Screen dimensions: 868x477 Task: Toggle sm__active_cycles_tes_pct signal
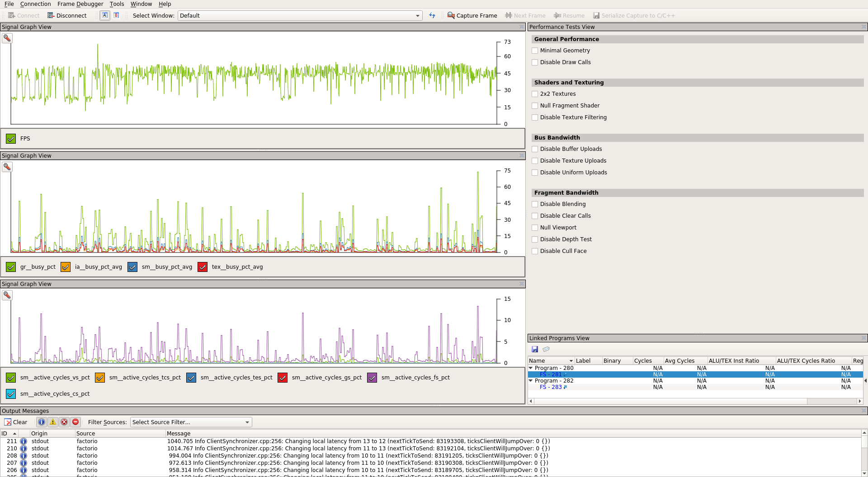click(191, 378)
